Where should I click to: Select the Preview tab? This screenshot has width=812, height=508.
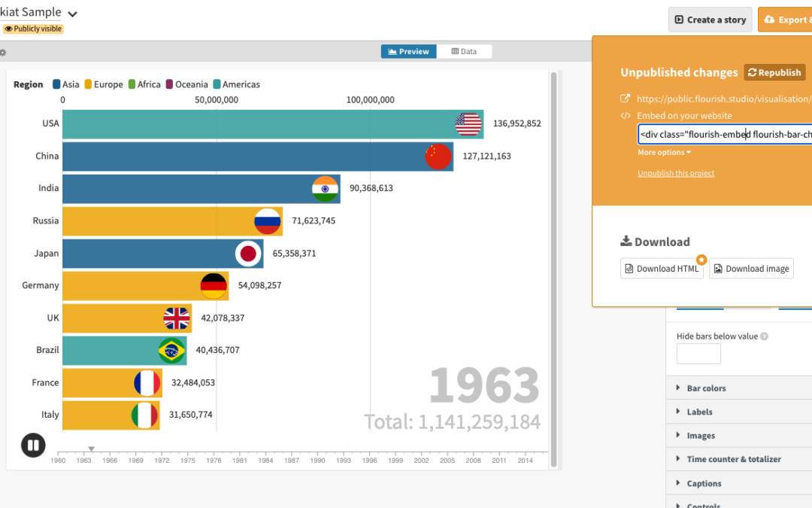(409, 52)
